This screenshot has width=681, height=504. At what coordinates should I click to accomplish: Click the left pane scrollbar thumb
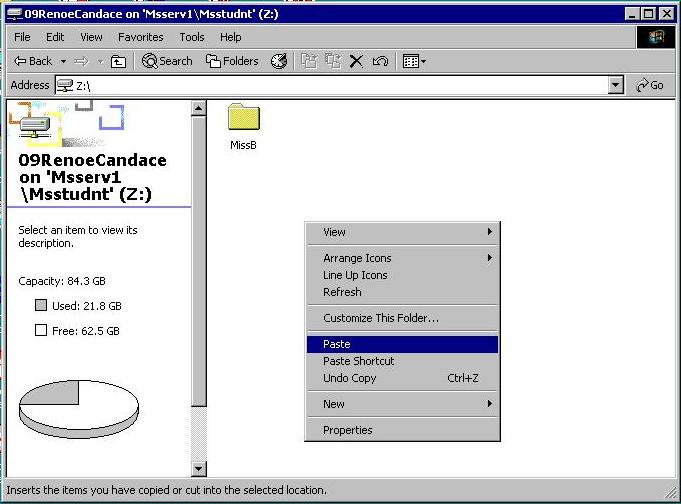click(x=198, y=261)
